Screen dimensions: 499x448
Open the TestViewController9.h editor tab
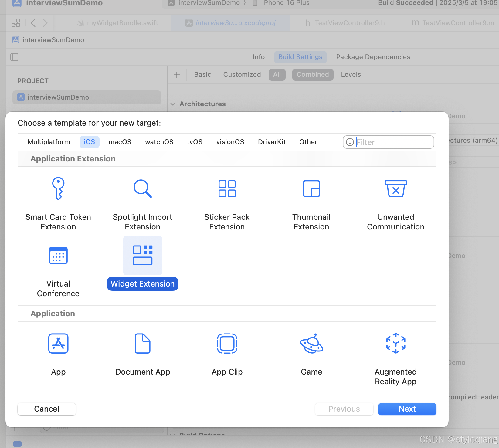[345, 23]
